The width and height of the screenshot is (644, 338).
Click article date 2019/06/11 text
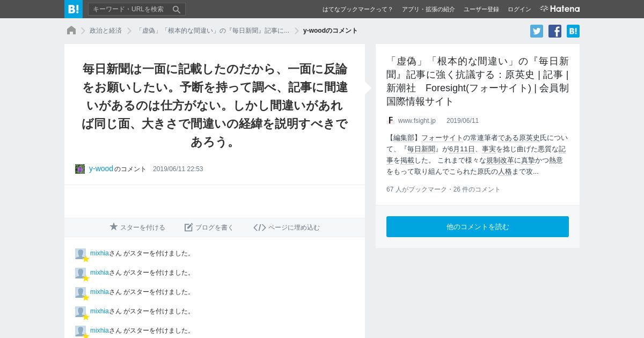click(463, 121)
